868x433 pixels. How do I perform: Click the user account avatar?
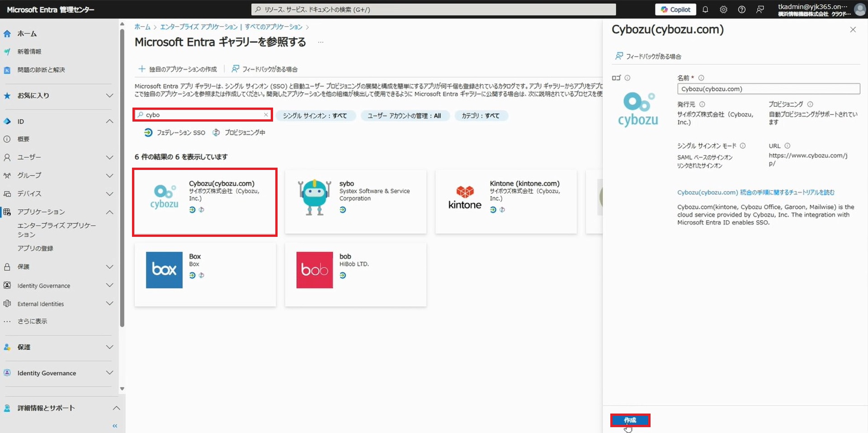point(859,9)
